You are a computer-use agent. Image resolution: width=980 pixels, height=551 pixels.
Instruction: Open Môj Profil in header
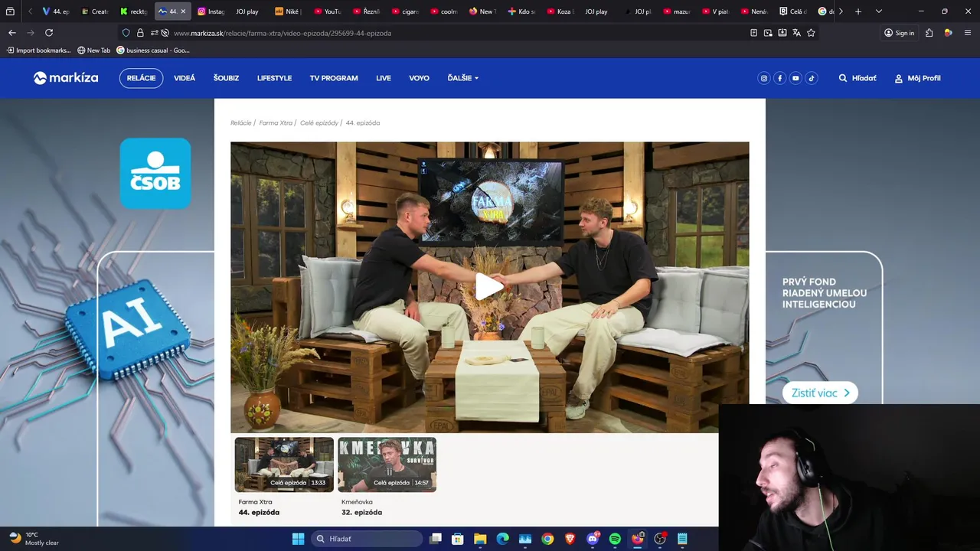pyautogui.click(x=917, y=78)
